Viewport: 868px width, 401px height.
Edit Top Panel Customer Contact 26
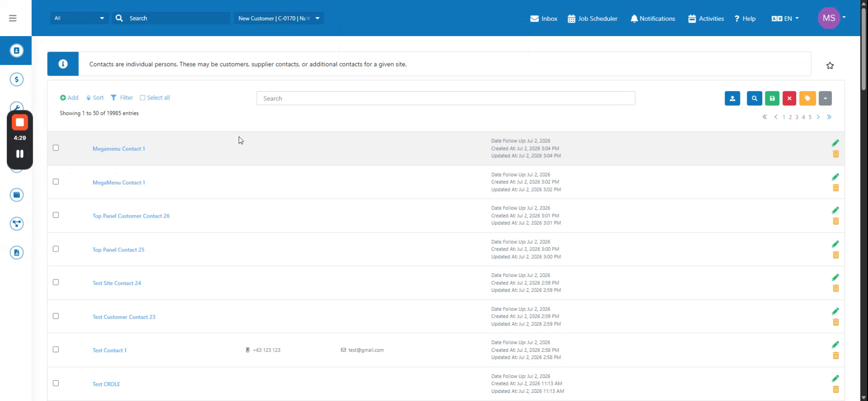pos(835,210)
